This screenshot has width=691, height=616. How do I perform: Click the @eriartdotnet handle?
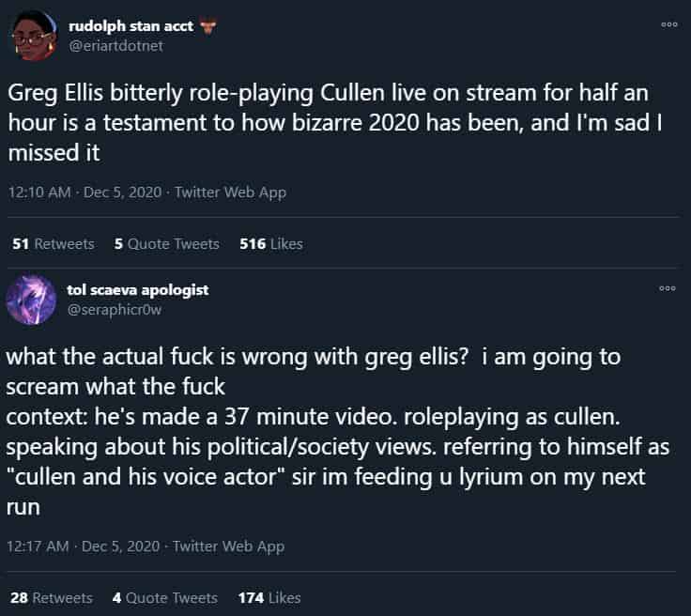pyautogui.click(x=115, y=44)
